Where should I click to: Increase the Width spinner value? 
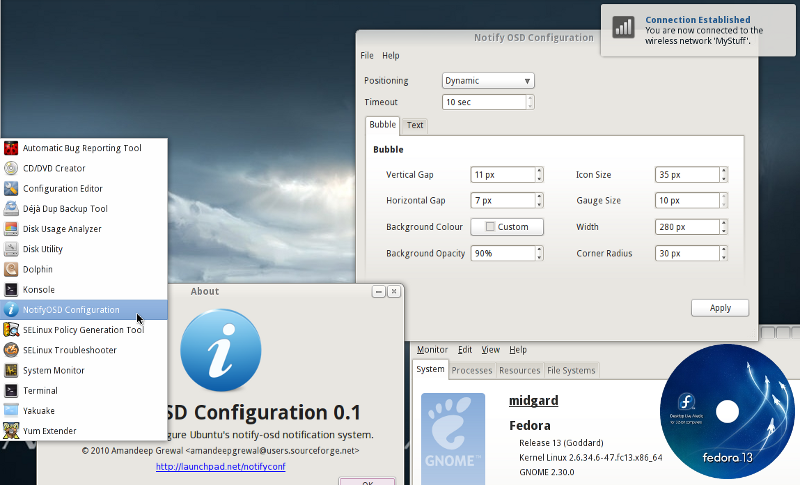pyautogui.click(x=723, y=223)
